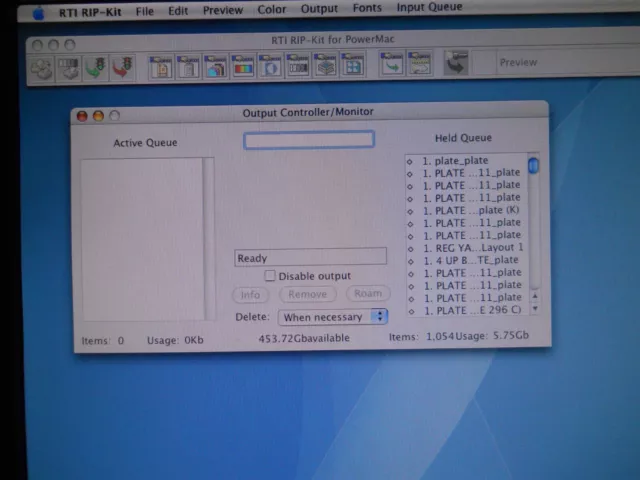Click the Roam button
The width and height of the screenshot is (640, 480).
tap(368, 293)
